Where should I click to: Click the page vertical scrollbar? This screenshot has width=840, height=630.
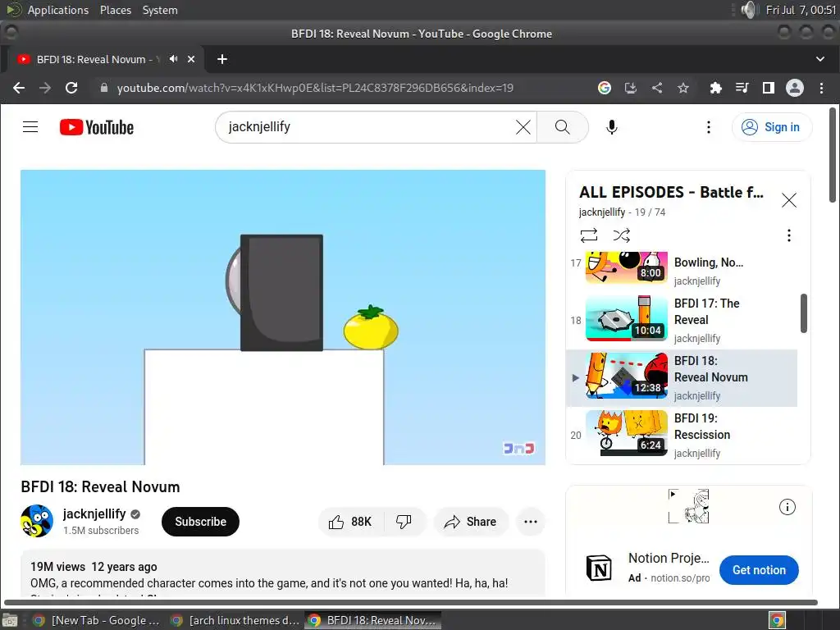(833, 155)
